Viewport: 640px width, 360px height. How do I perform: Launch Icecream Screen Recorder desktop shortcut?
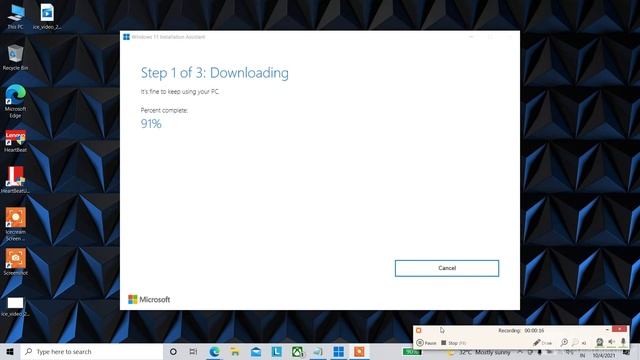coord(16,224)
